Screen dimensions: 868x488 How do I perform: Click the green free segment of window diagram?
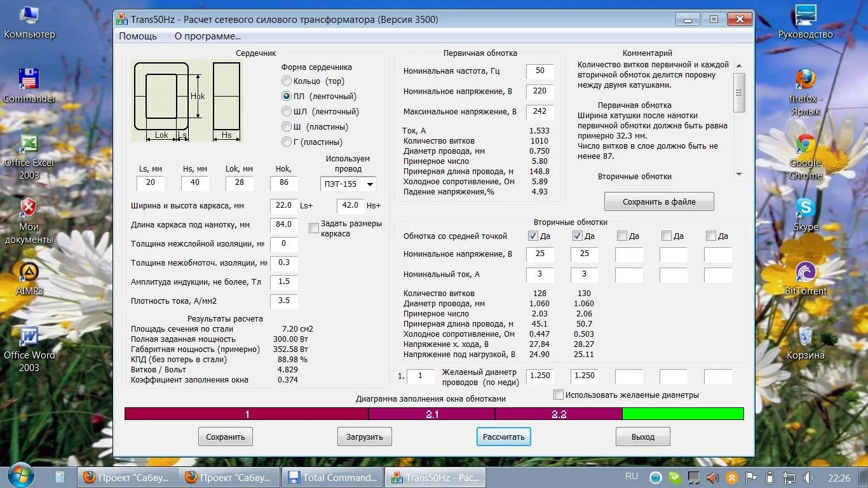pyautogui.click(x=682, y=414)
